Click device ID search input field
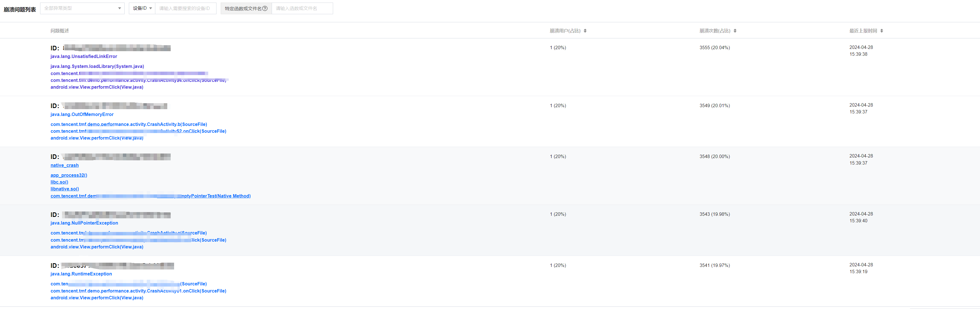 (185, 8)
